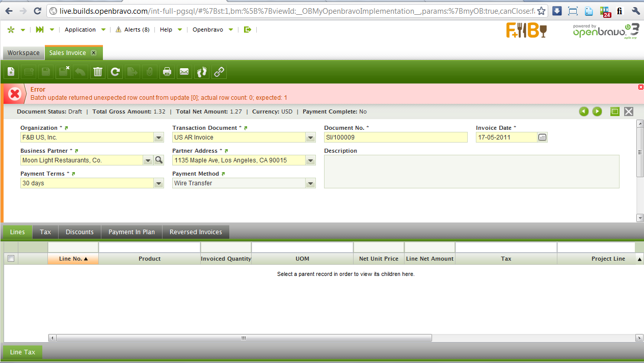Expand the Organization dropdown

click(x=158, y=137)
